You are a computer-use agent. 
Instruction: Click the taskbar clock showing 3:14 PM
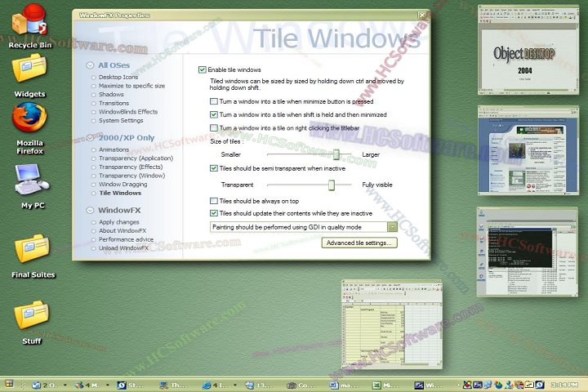coord(564,385)
